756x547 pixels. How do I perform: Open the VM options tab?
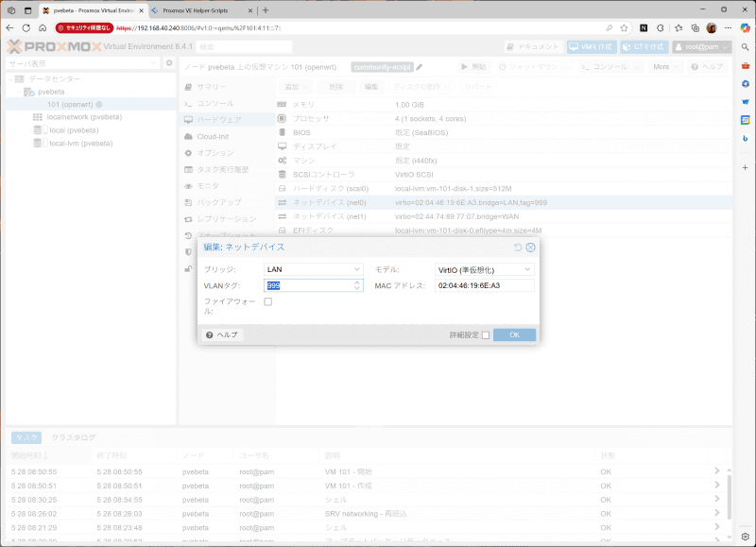227,153
